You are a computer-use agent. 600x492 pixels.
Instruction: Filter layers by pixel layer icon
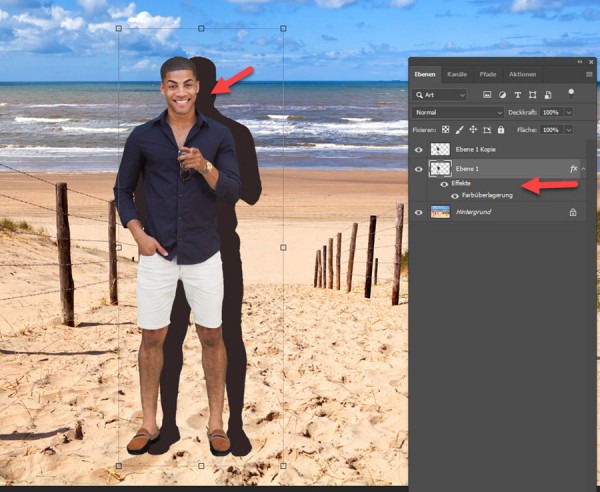point(487,94)
